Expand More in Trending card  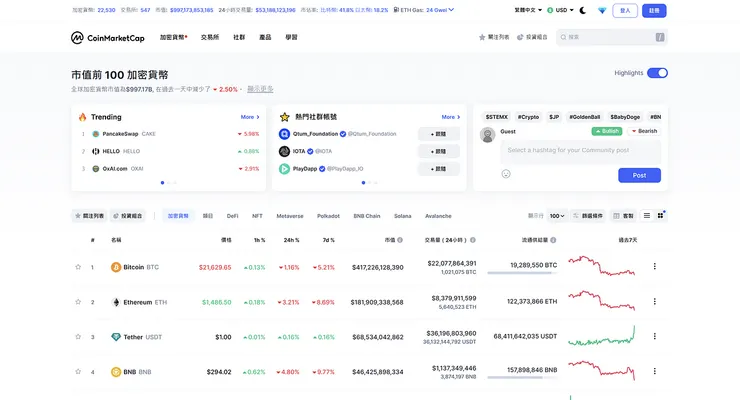250,117
